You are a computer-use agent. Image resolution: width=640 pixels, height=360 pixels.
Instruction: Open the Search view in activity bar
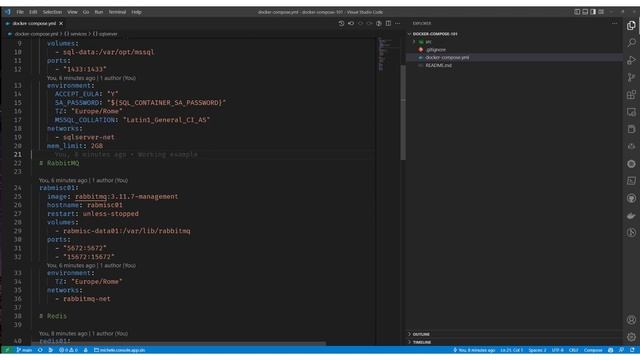pos(631,42)
